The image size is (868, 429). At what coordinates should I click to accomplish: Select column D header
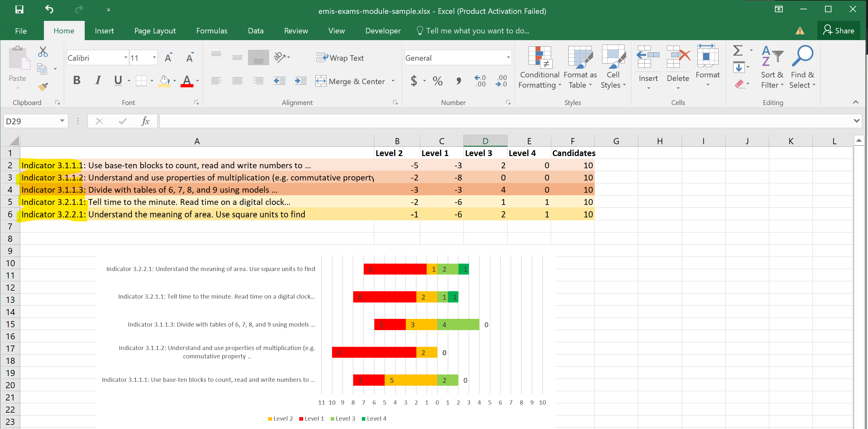[x=485, y=141]
